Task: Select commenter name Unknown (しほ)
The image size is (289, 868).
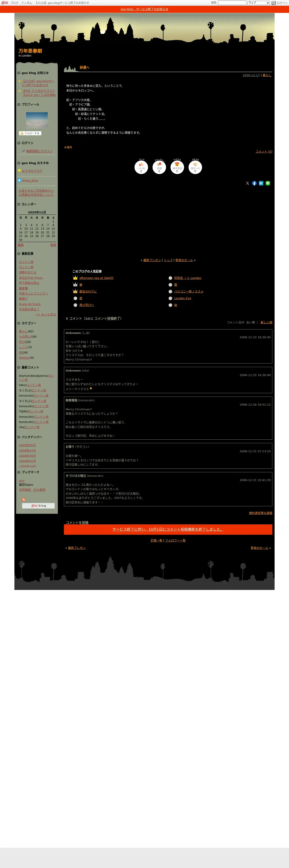Action: point(78,333)
